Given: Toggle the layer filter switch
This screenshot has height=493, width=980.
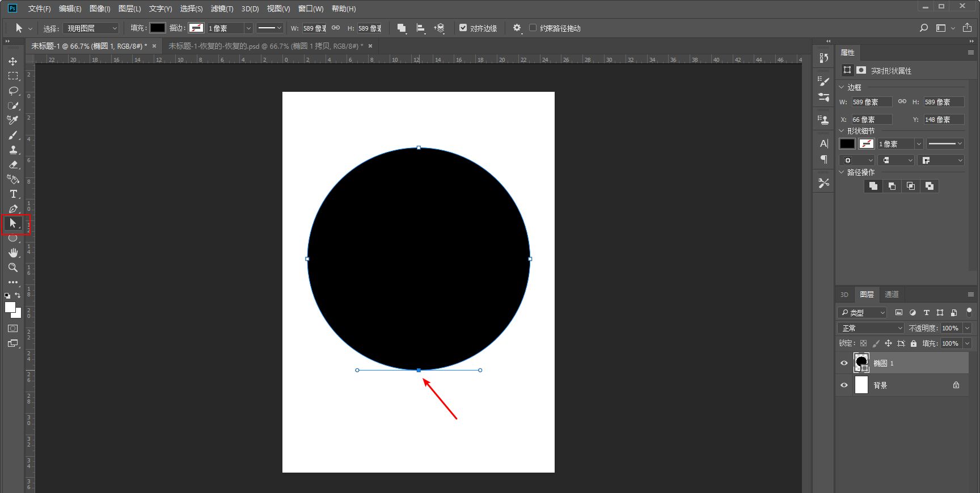Looking at the screenshot, I should click(x=969, y=312).
